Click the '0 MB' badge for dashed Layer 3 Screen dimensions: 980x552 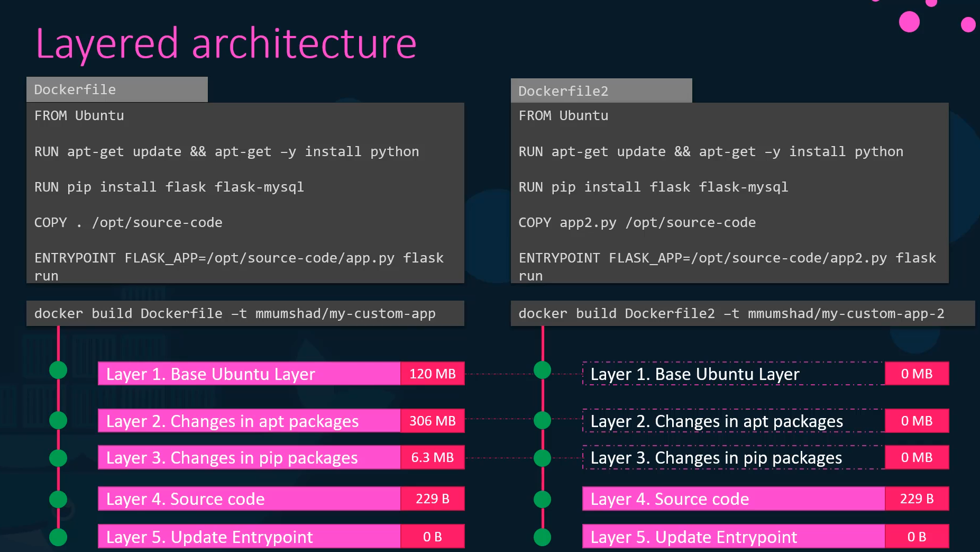click(x=917, y=457)
